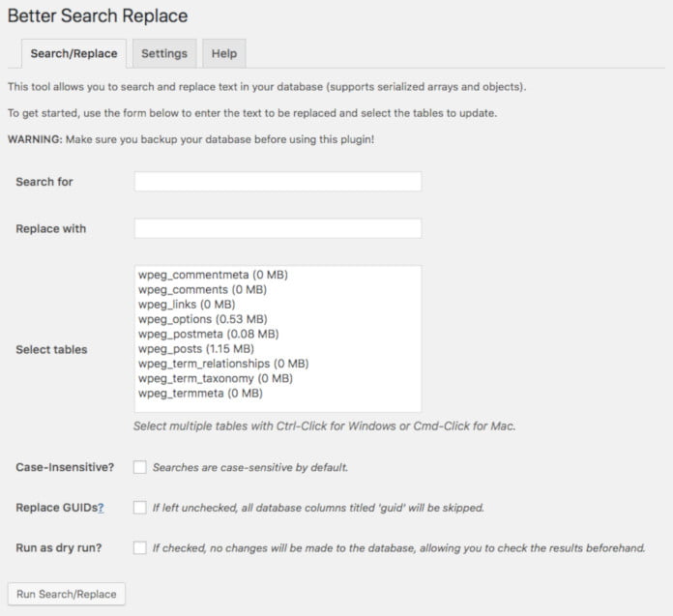673x616 pixels.
Task: Tick the Run as dry run checkbox
Action: tap(140, 547)
